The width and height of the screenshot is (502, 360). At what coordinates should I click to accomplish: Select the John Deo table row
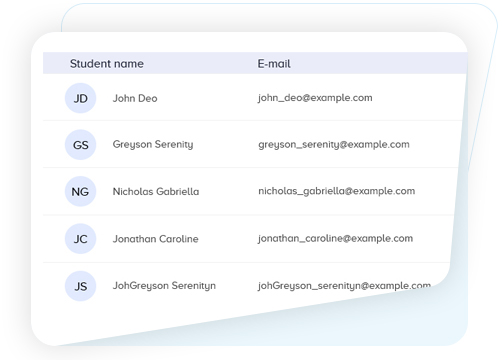254,97
